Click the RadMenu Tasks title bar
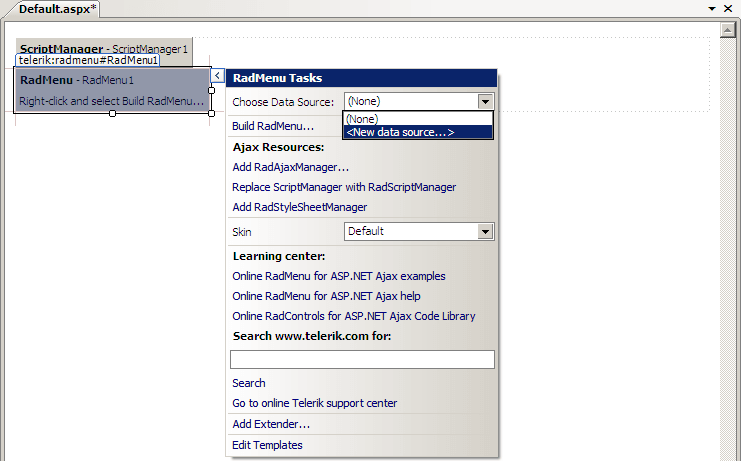Image resolution: width=741 pixels, height=462 pixels. point(362,78)
